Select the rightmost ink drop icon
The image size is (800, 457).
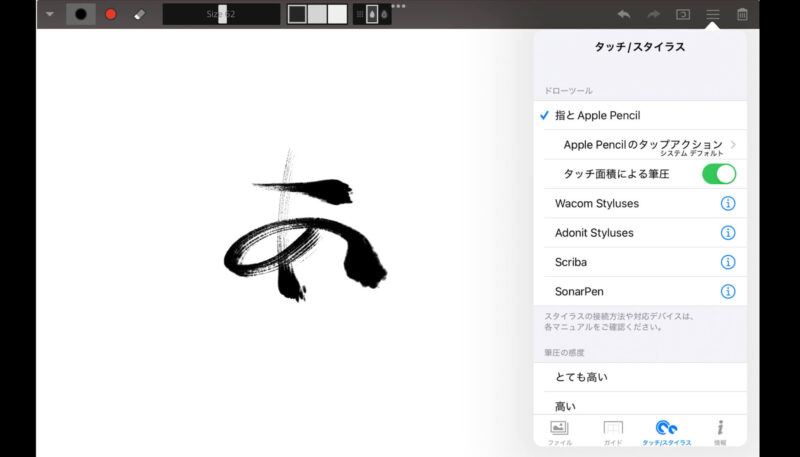(x=384, y=14)
